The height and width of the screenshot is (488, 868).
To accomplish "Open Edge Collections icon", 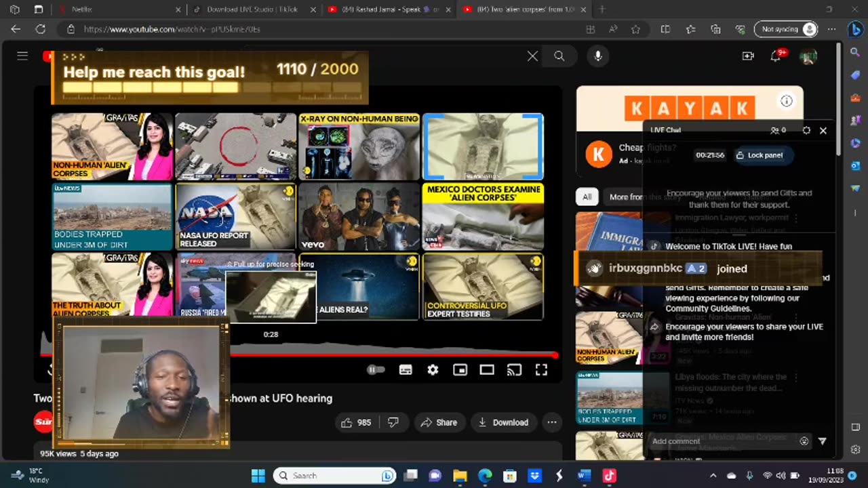I will (715, 29).
